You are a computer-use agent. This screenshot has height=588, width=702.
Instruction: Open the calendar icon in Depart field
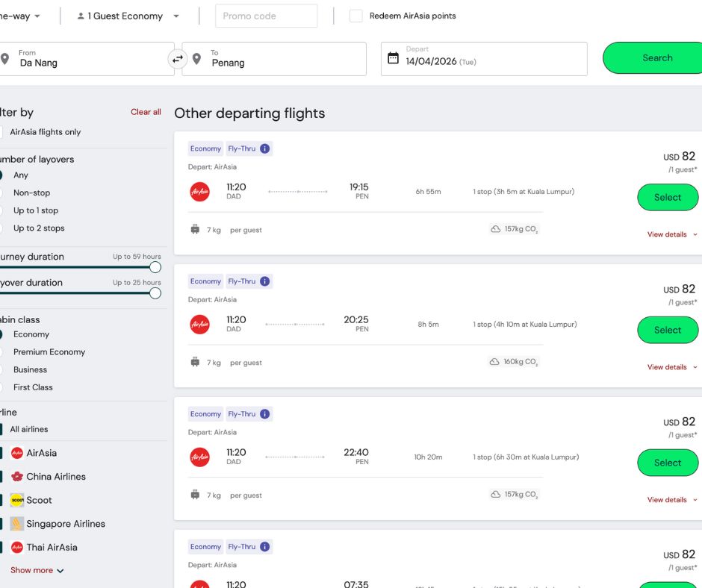393,57
